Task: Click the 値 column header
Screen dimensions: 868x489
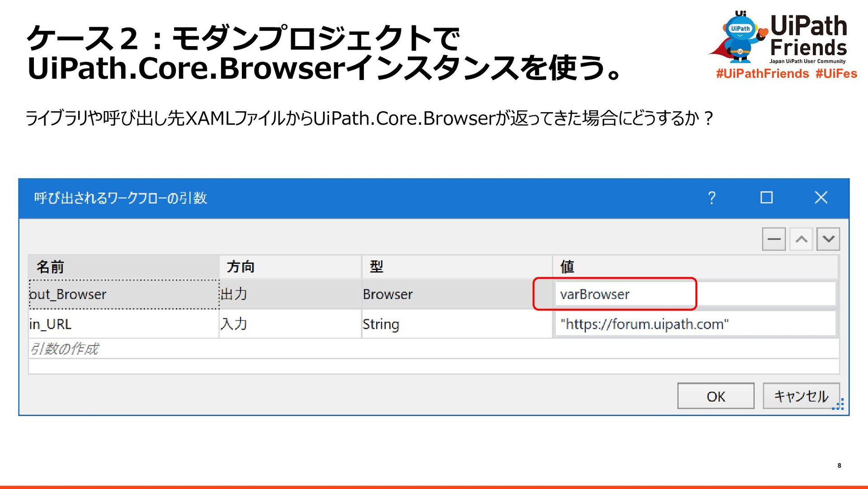Action: [x=695, y=267]
